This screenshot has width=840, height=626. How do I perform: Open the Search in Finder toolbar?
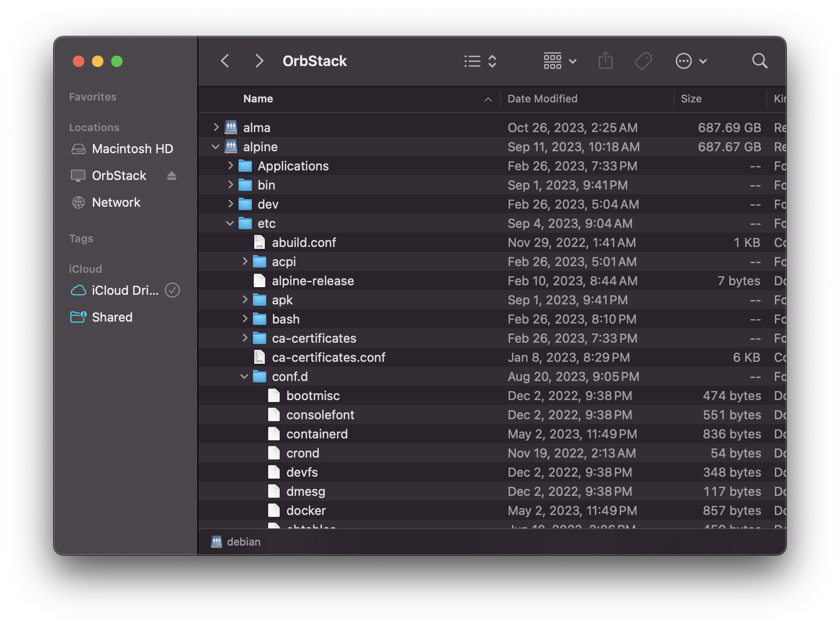click(x=760, y=61)
